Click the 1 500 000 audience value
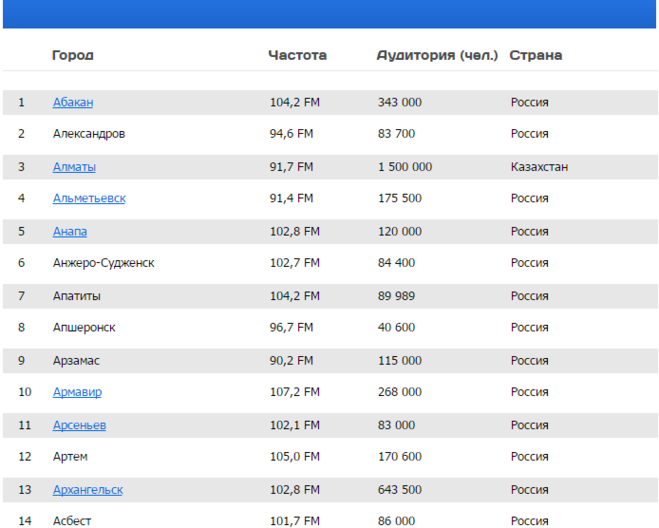Image resolution: width=659 pixels, height=528 pixels. click(405, 167)
